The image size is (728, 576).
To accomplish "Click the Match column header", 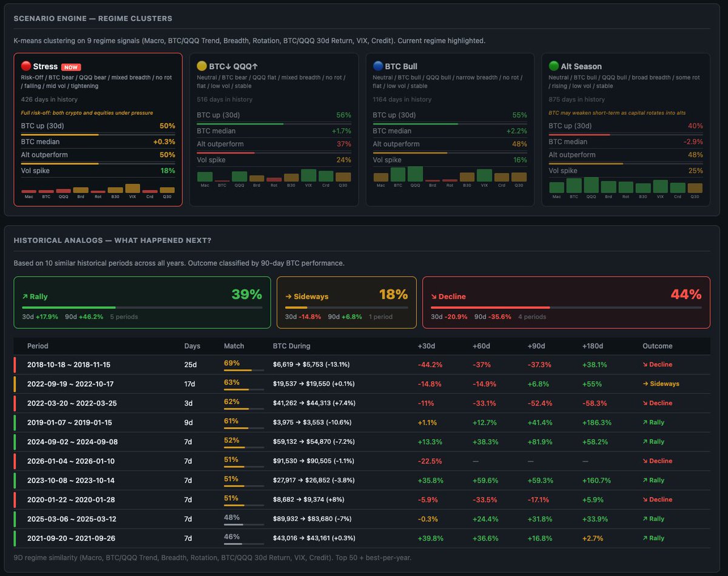I will click(x=234, y=346).
